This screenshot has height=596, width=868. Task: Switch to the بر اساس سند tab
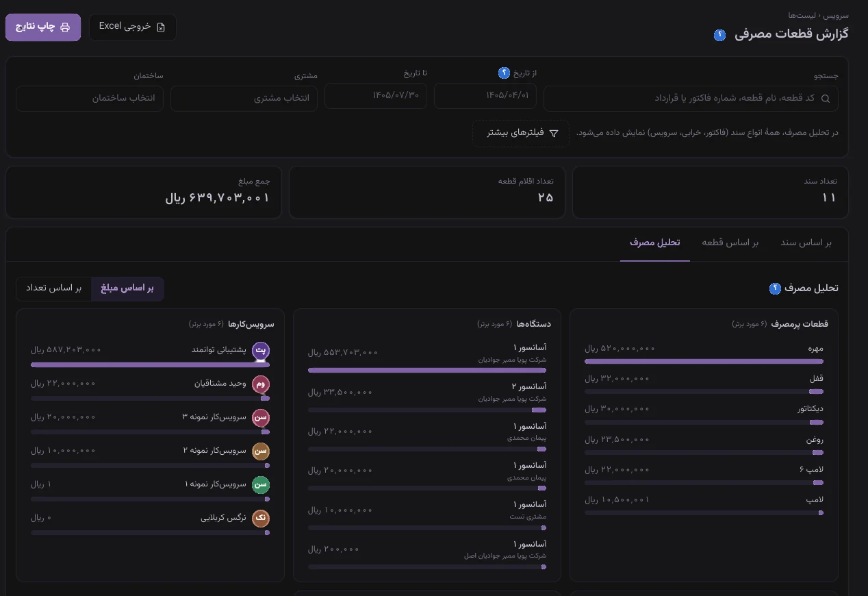click(x=806, y=243)
